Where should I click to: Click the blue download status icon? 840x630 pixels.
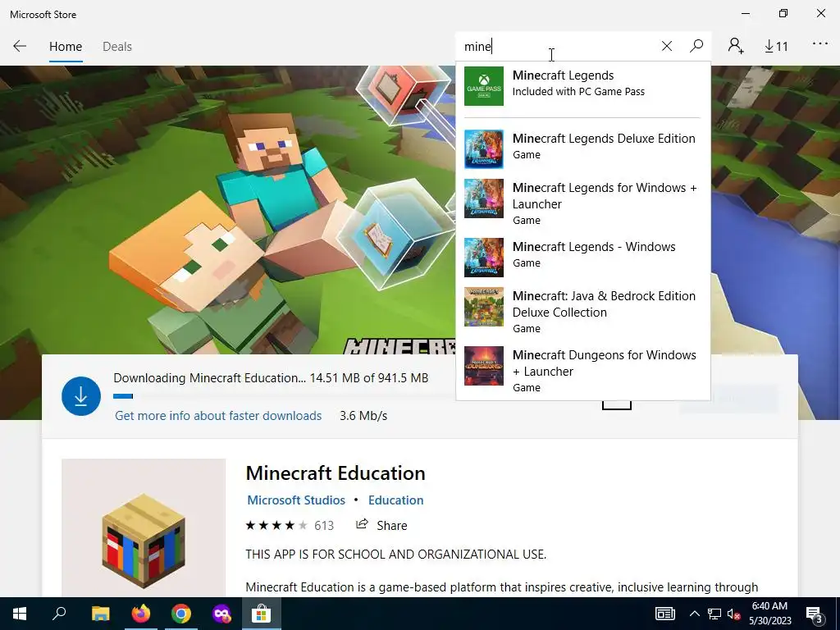click(81, 396)
